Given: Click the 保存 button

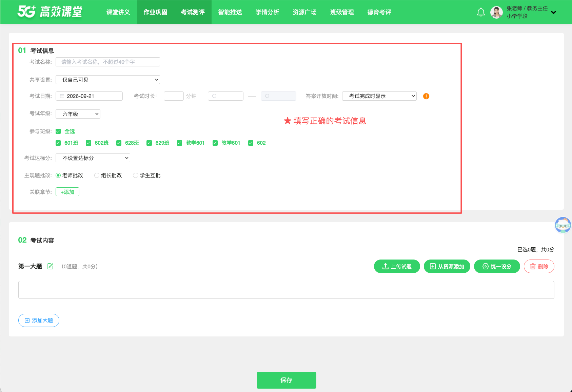Looking at the screenshot, I should (287, 380).
